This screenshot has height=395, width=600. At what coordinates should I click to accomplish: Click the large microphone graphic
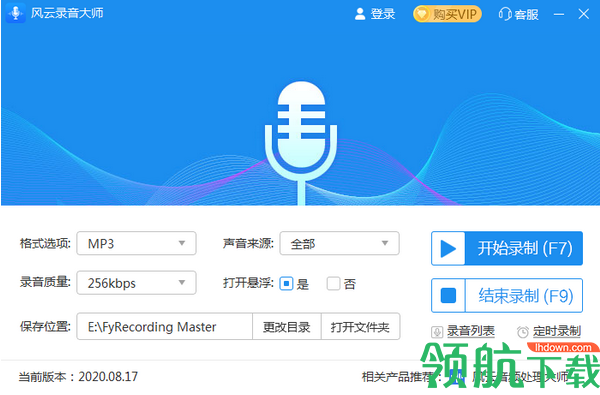click(x=301, y=143)
